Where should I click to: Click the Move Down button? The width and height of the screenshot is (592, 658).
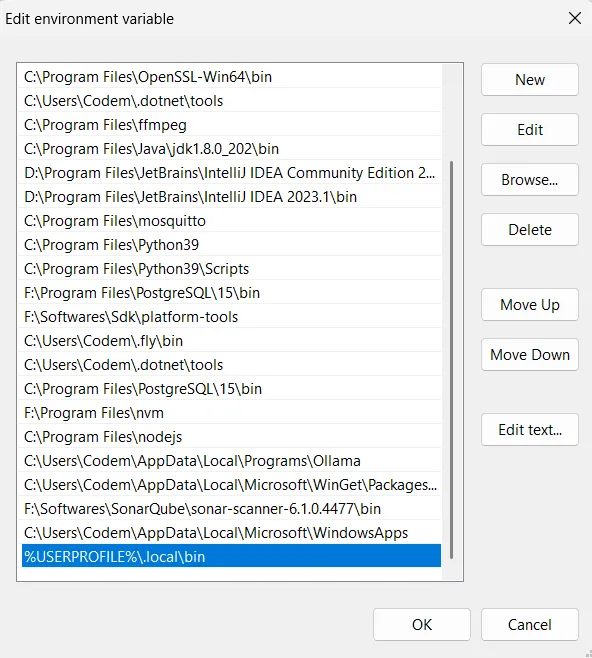(529, 355)
